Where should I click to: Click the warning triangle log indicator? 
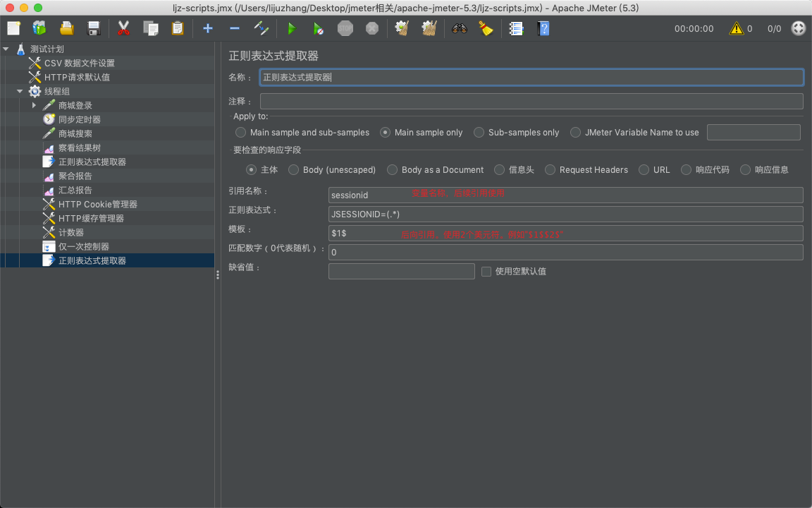point(736,28)
